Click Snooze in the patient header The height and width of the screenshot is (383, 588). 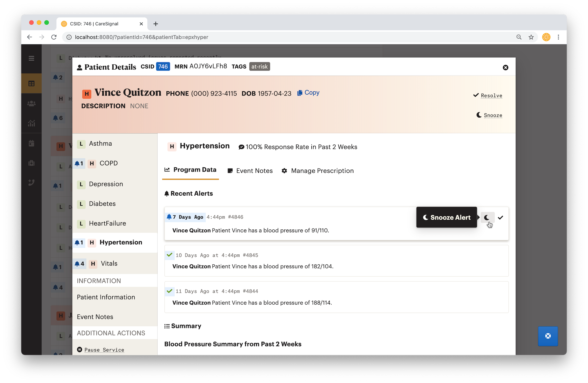(x=490, y=115)
